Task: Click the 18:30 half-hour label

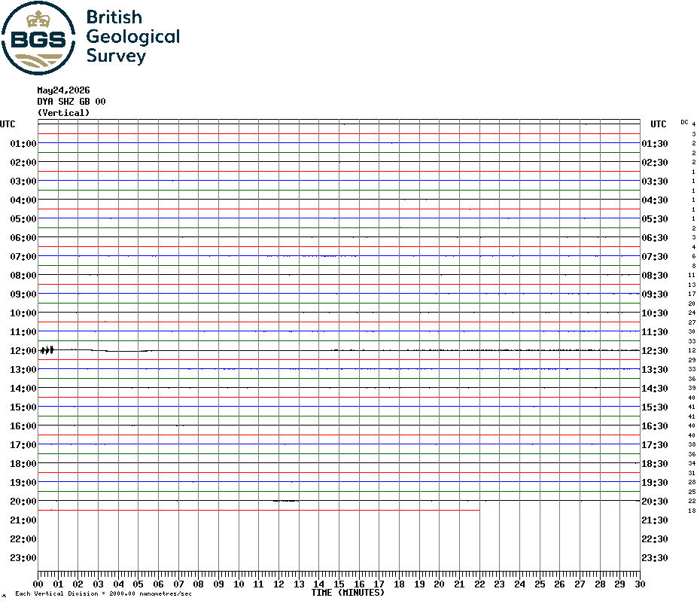Action: point(655,464)
